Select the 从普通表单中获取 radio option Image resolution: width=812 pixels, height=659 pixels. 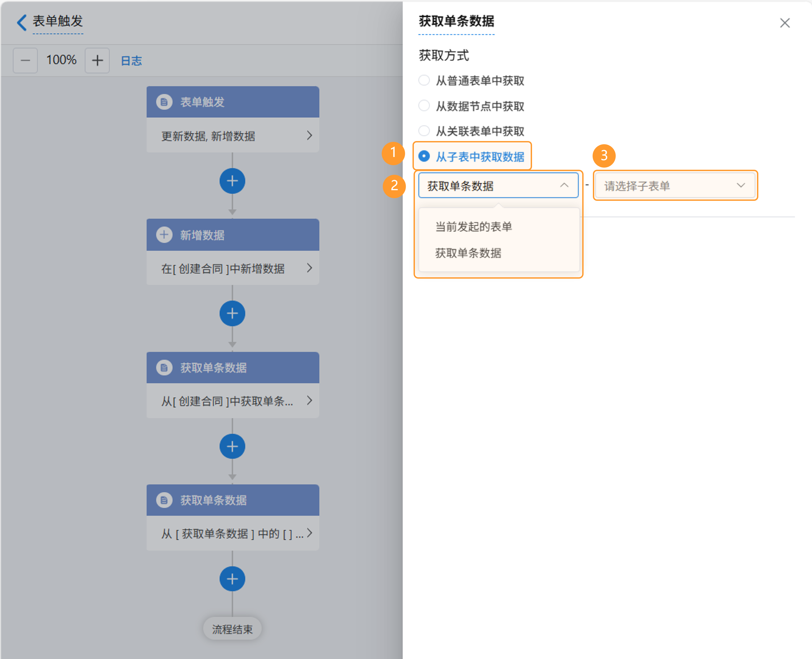424,80
